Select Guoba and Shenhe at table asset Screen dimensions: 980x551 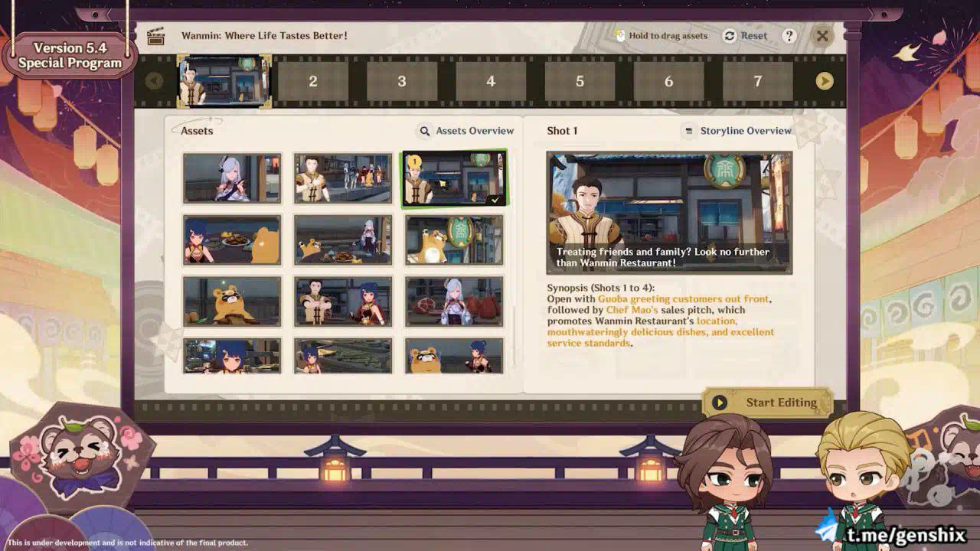[x=343, y=240]
